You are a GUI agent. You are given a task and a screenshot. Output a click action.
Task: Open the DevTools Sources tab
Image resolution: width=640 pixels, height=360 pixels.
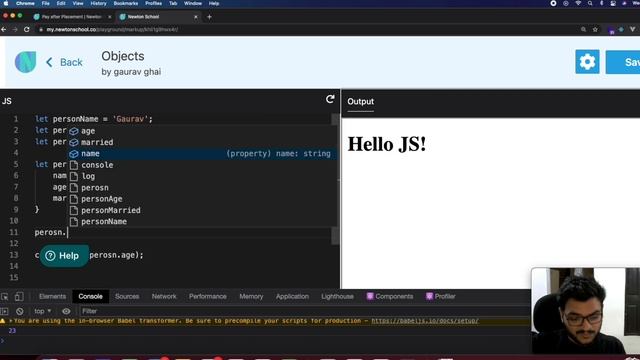[127, 296]
